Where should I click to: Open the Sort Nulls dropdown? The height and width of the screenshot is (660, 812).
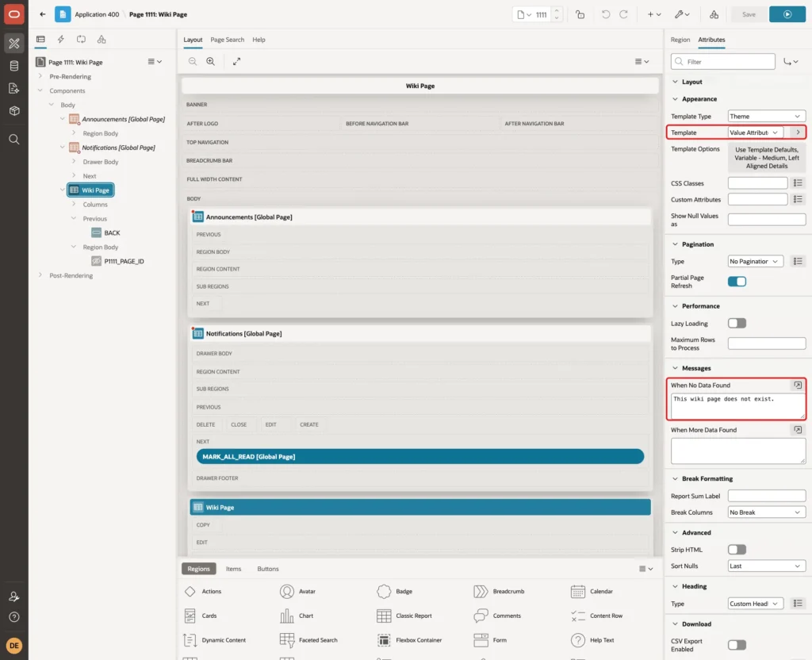coord(767,566)
